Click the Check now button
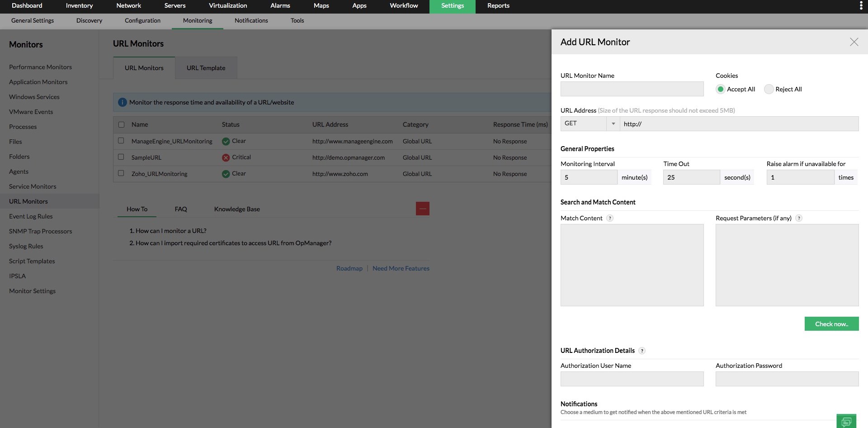868x428 pixels. coord(831,323)
